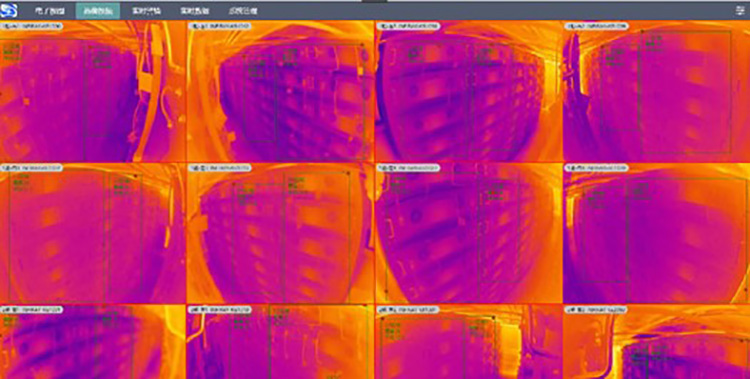This screenshot has width=750, height=379.
Task: Select the first navigation tab beside the logo
Action: [x=50, y=11]
